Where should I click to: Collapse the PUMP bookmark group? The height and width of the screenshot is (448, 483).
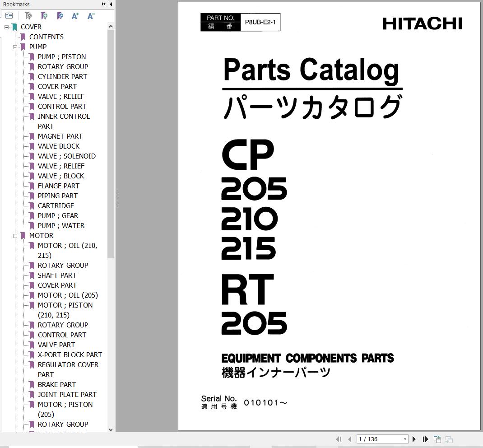click(x=15, y=47)
